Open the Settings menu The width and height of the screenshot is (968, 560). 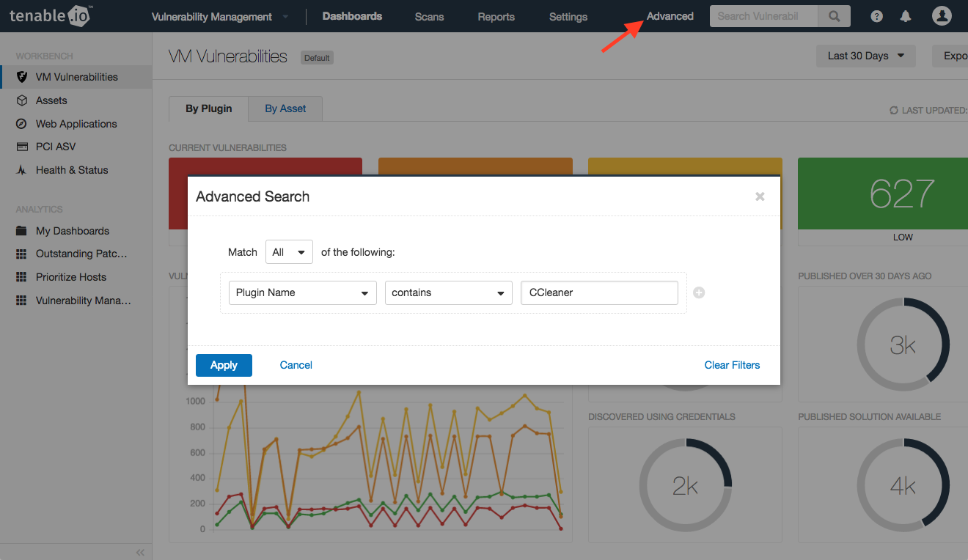[x=568, y=17]
